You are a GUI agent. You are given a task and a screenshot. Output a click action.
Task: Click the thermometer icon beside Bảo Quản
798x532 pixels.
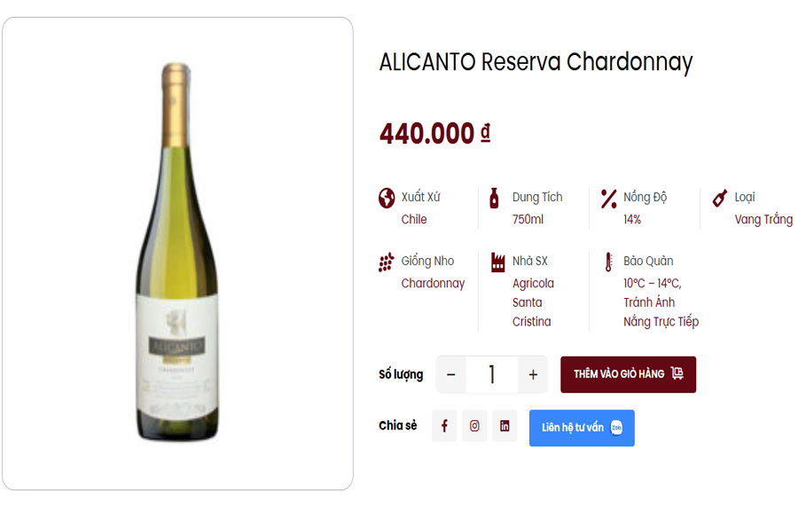pyautogui.click(x=606, y=262)
